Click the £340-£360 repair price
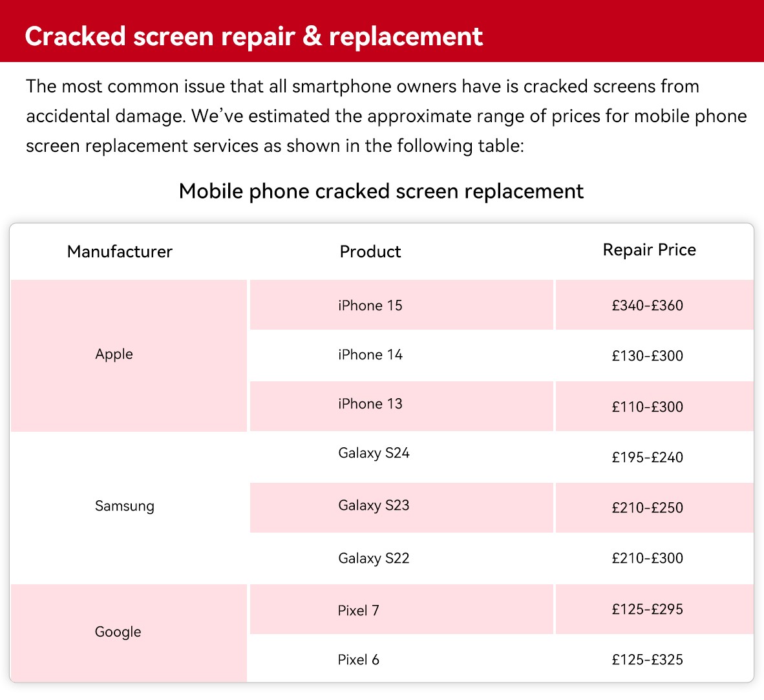This screenshot has width=764, height=700. click(x=647, y=305)
